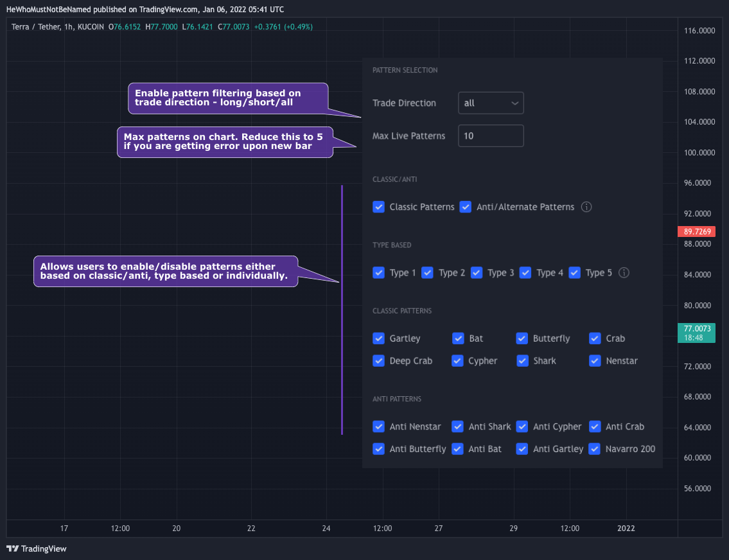Disable the Gartley pattern checkbox
The width and height of the screenshot is (729, 560).
tap(378, 338)
